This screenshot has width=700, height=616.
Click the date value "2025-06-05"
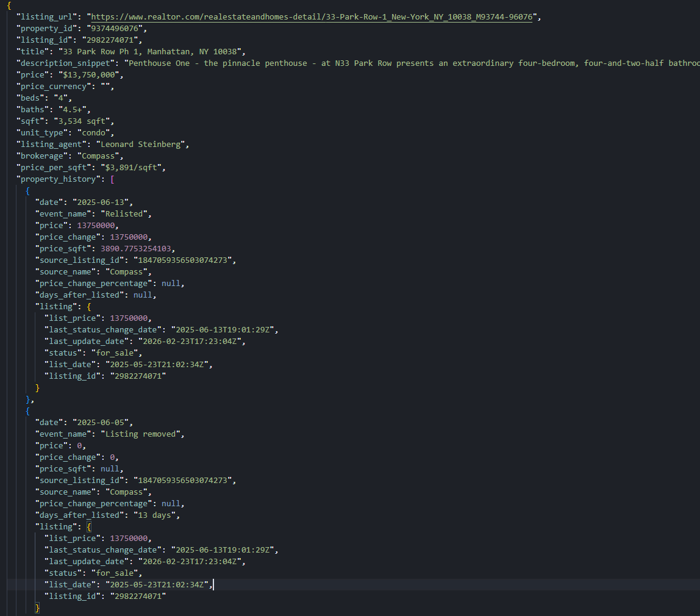101,422
